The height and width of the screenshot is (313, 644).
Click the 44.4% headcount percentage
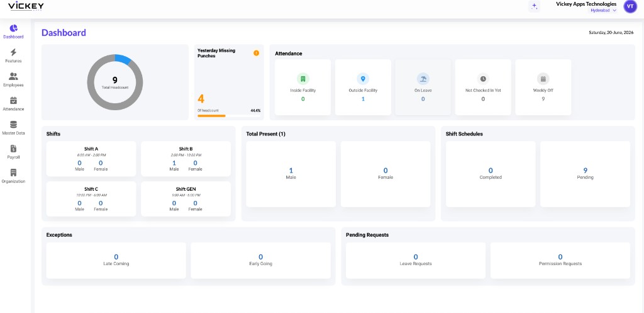point(255,111)
